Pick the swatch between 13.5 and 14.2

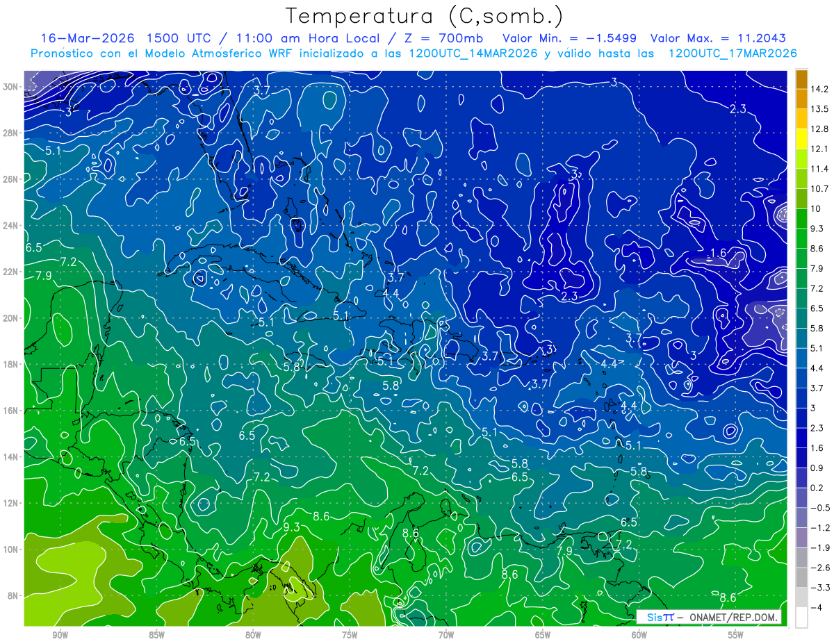coord(801,99)
